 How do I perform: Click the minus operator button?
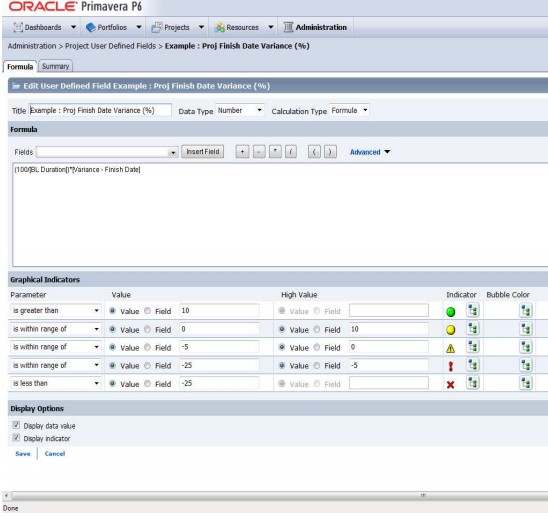tap(259, 152)
